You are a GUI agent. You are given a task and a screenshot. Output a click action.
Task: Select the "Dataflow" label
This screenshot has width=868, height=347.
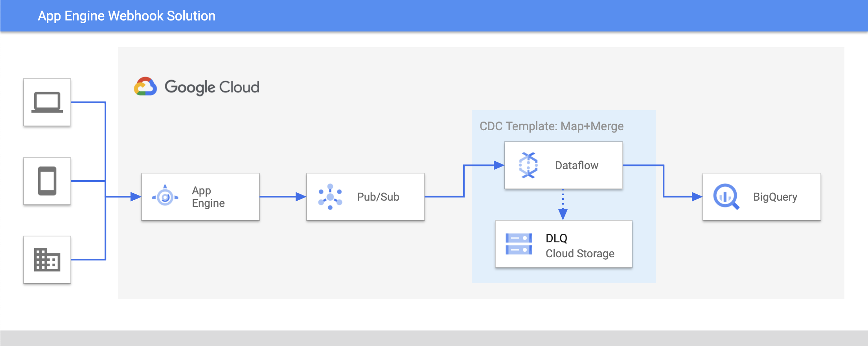[x=577, y=165]
